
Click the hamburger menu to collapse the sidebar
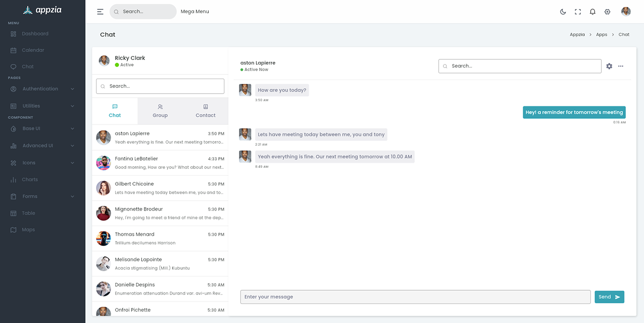[x=100, y=11]
